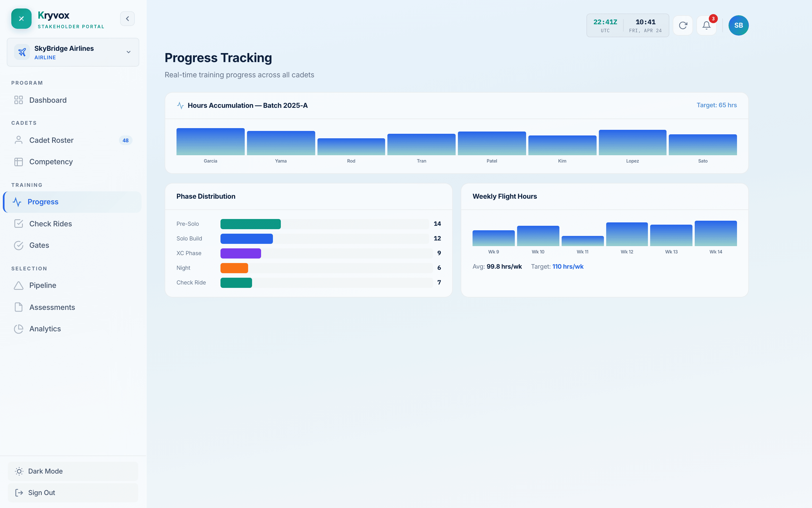Open notifications with the bell icon
812x508 pixels.
[x=706, y=25]
